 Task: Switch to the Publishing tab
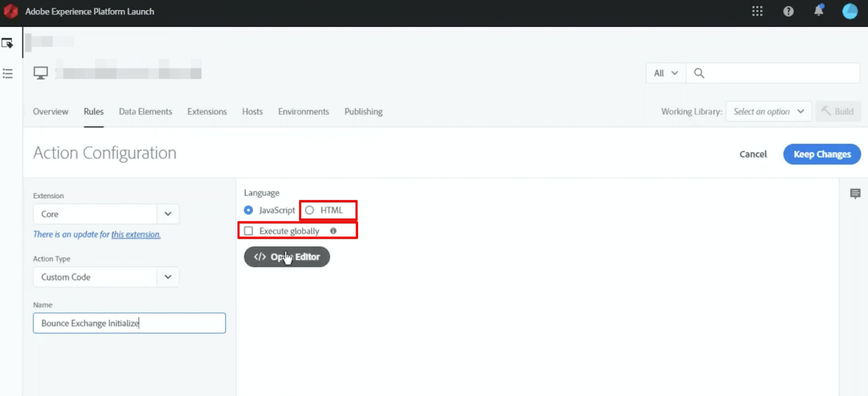363,111
